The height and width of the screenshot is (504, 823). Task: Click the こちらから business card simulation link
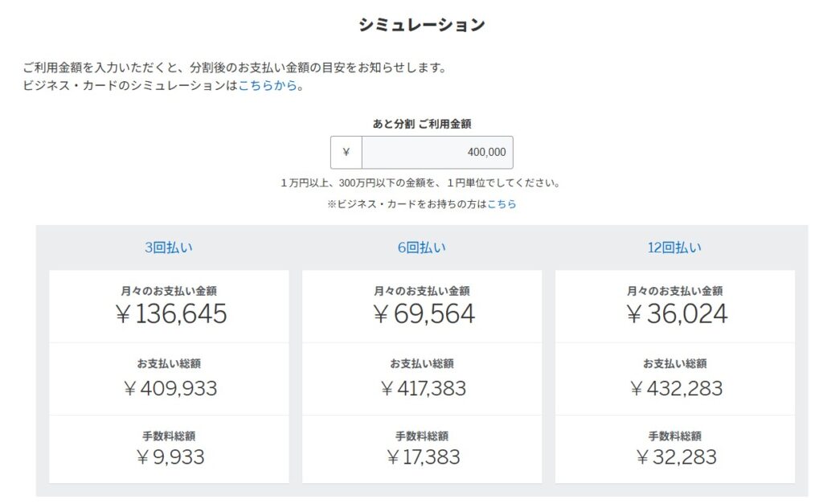268,86
